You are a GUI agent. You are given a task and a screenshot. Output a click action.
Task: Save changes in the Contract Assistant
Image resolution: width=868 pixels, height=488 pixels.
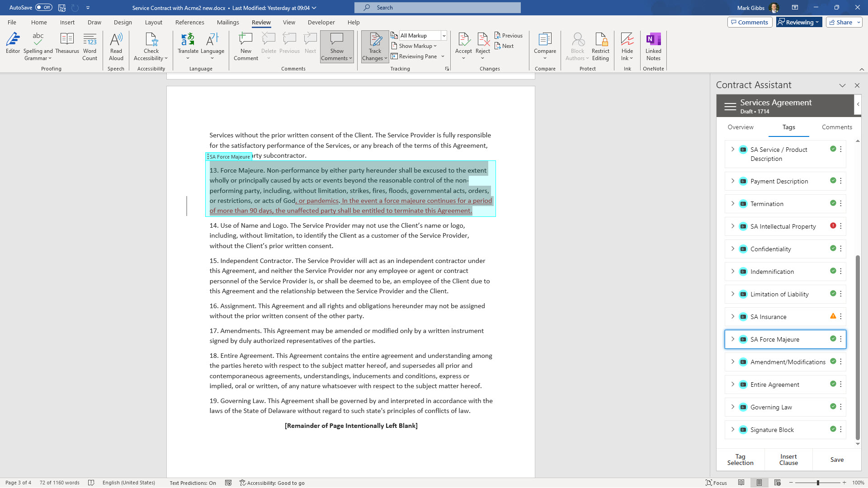point(836,460)
